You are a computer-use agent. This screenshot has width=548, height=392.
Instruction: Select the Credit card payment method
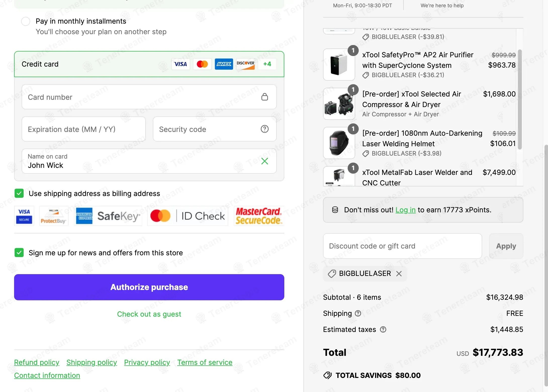tap(40, 64)
